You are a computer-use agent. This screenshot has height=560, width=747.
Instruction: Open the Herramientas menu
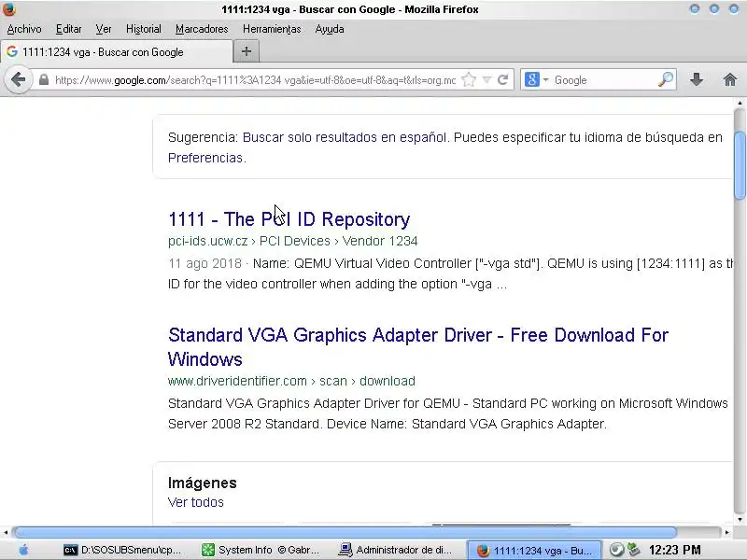pos(272,29)
